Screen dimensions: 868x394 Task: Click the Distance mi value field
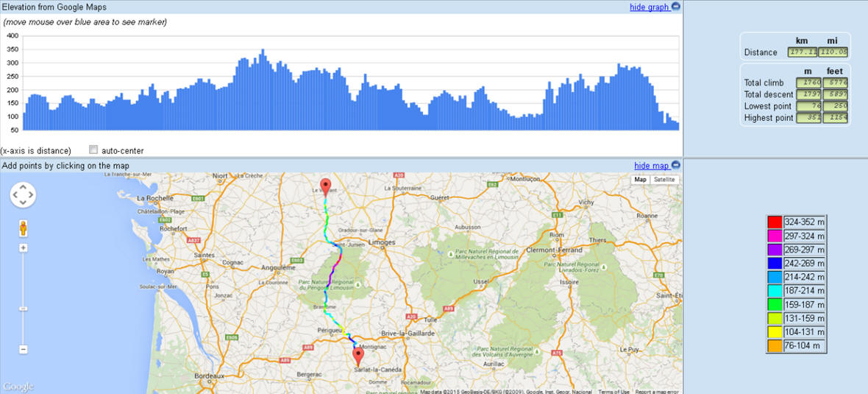coord(833,52)
